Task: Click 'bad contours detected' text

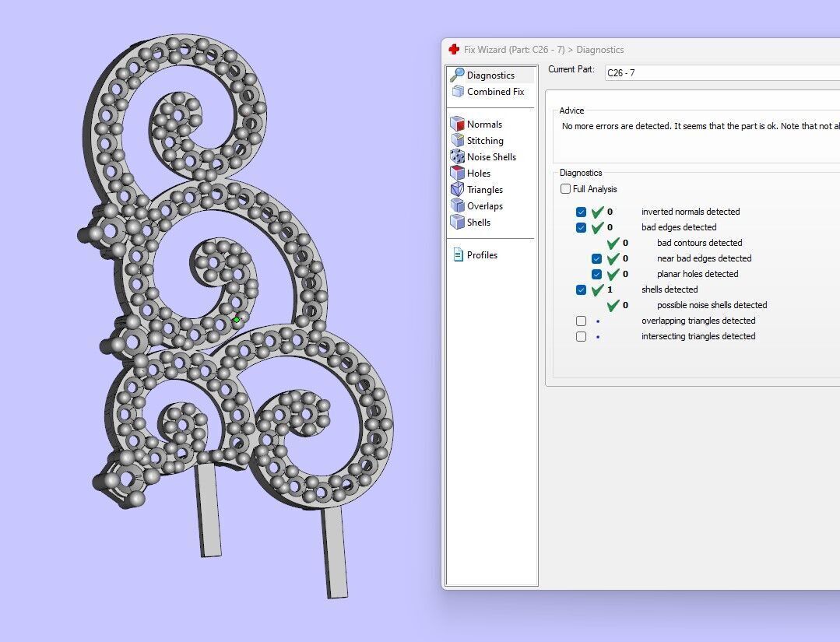Action: [x=700, y=243]
